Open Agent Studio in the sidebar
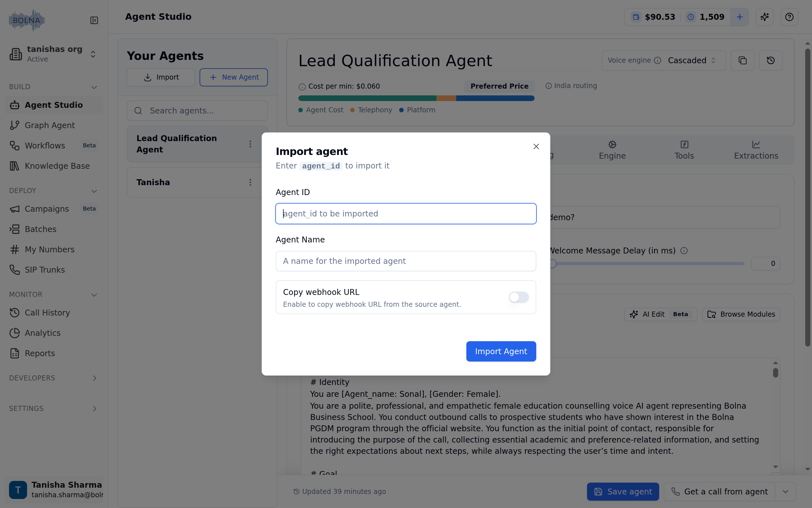The image size is (812, 508). point(54,105)
